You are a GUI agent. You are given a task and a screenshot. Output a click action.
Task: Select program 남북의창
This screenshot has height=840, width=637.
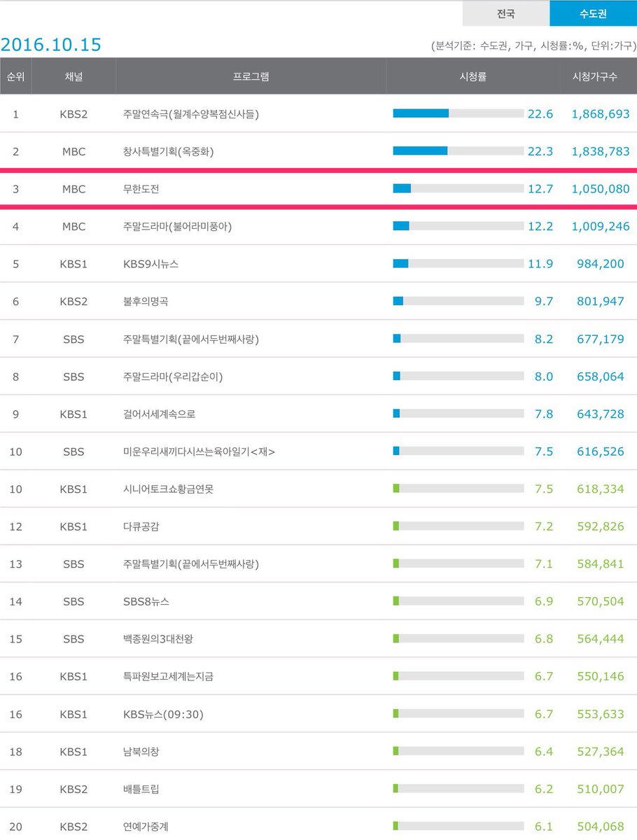tap(141, 751)
